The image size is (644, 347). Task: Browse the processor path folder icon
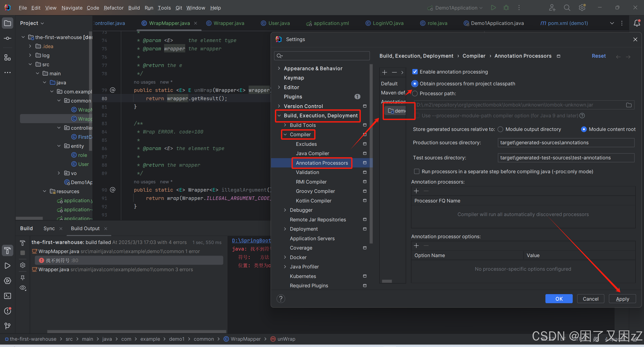coord(629,105)
